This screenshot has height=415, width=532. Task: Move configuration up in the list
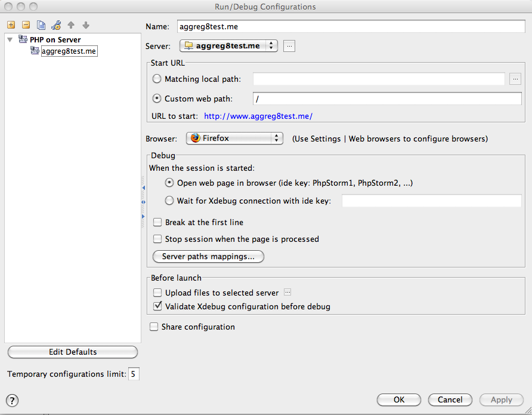click(71, 25)
